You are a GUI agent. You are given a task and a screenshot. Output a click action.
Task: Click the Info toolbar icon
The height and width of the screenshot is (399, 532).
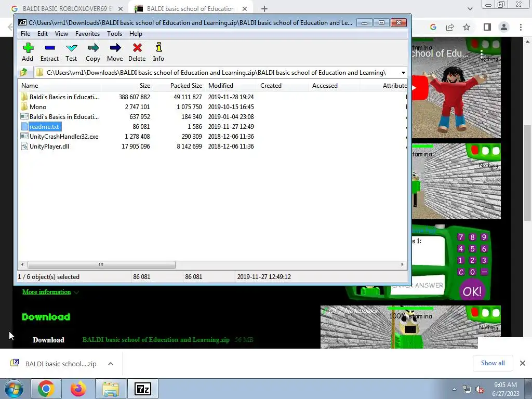coord(158,52)
